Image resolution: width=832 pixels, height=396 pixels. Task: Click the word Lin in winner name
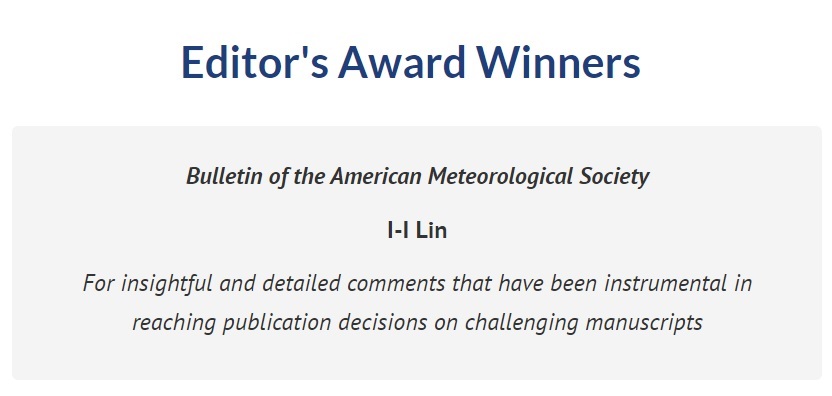pos(431,230)
